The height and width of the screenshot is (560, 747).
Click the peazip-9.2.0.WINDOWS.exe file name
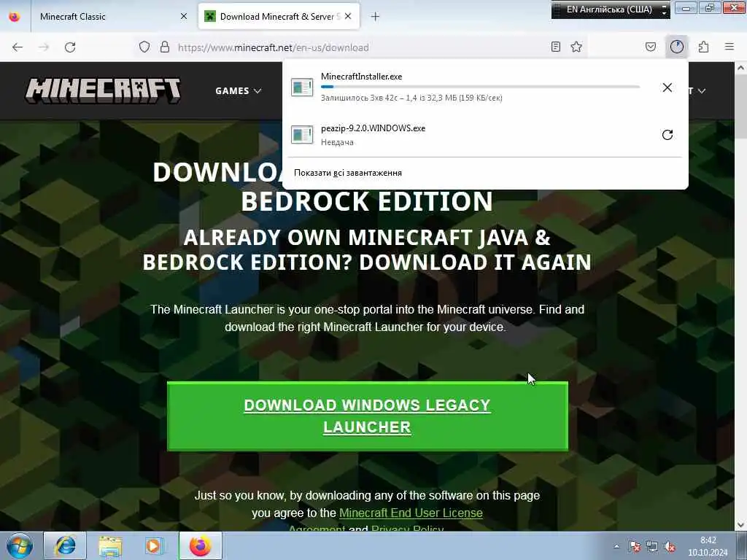point(373,128)
